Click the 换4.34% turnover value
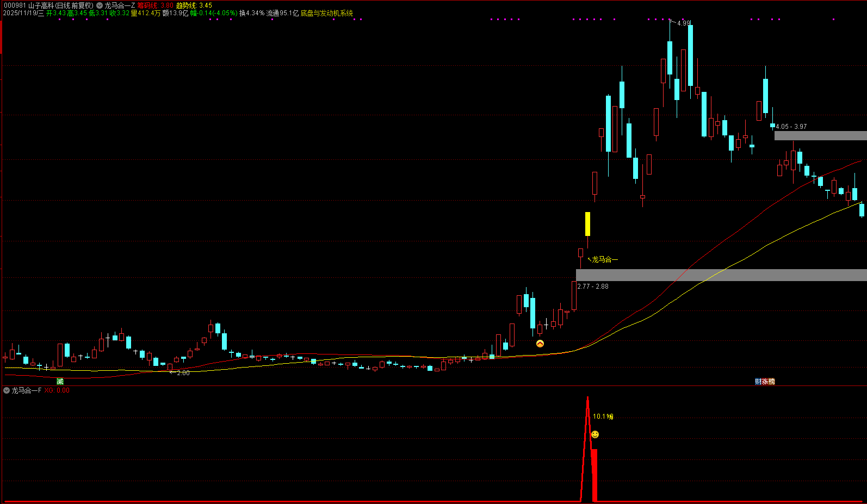867x504 pixels. [x=252, y=13]
